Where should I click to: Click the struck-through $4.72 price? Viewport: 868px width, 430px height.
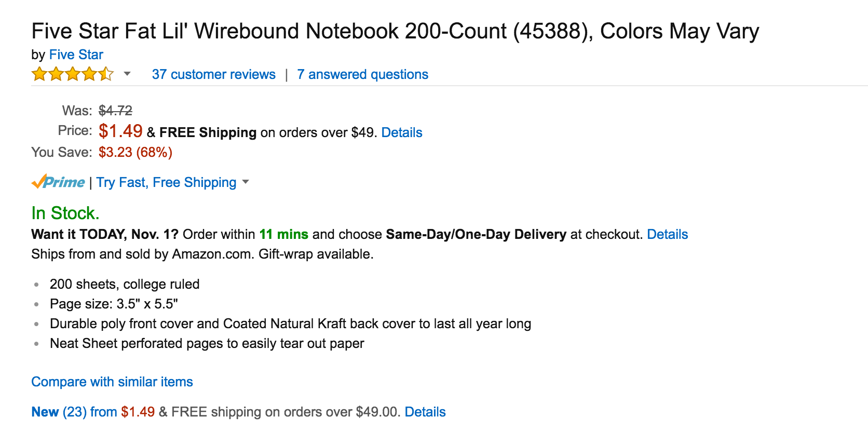[115, 111]
